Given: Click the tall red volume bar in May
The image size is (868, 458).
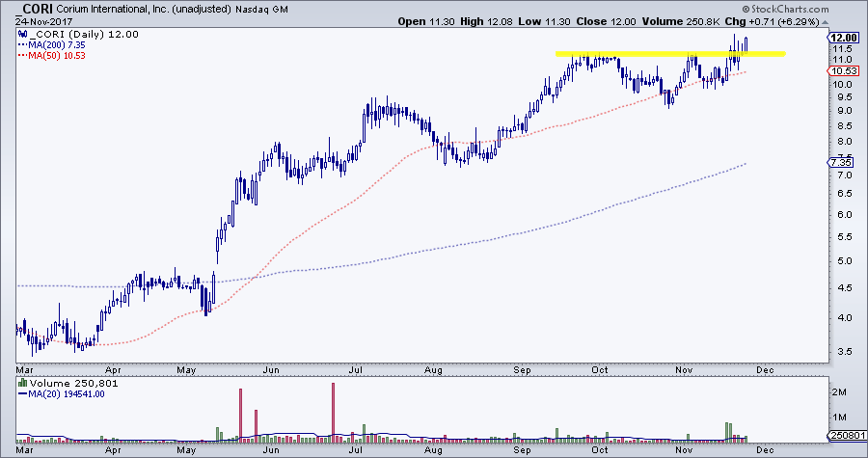Looking at the screenshot, I should point(240,415).
